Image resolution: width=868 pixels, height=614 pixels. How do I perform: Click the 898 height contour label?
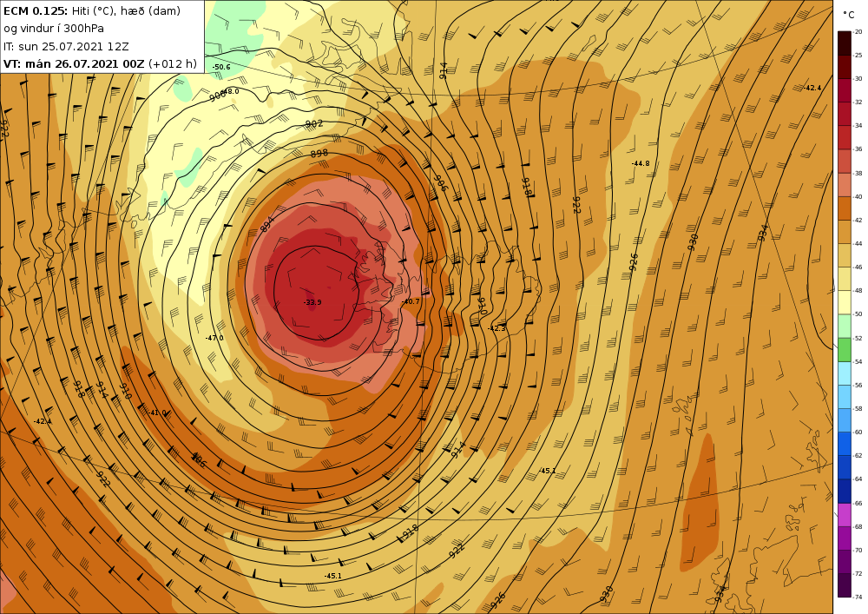point(319,154)
